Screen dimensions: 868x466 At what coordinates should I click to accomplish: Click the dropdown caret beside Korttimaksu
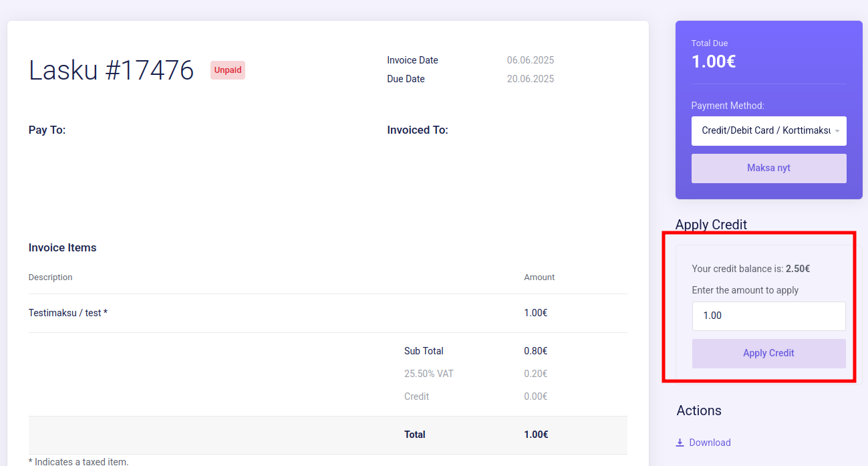pyautogui.click(x=837, y=131)
